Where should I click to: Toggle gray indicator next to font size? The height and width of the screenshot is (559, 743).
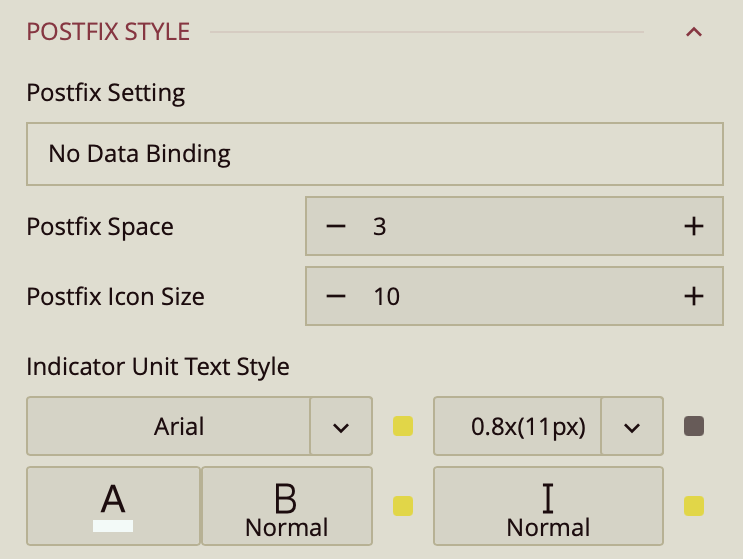(x=694, y=427)
